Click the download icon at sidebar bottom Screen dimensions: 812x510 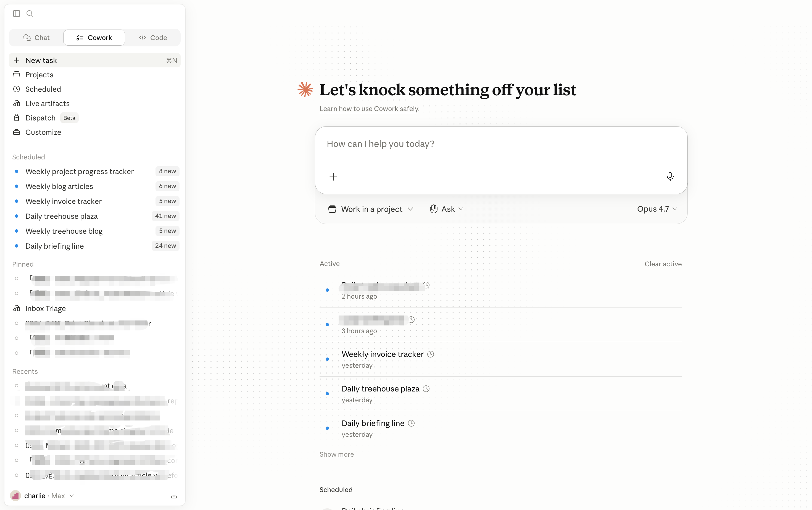(174, 496)
